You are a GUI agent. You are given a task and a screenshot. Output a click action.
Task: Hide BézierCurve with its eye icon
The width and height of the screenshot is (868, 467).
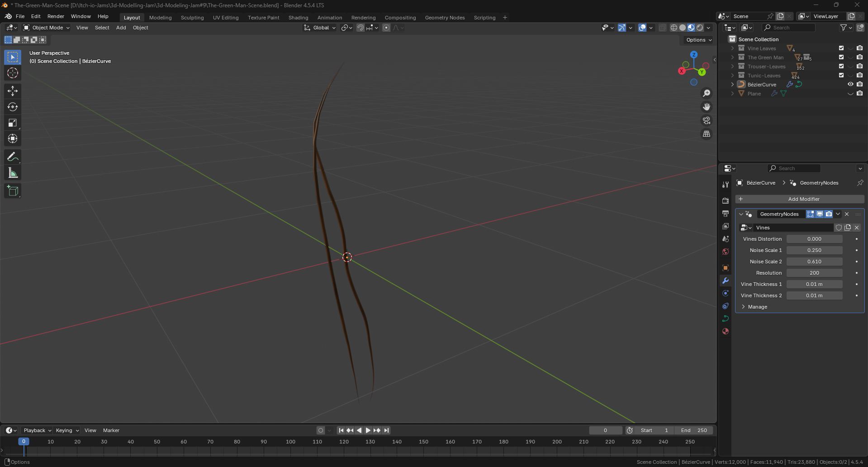tap(850, 84)
